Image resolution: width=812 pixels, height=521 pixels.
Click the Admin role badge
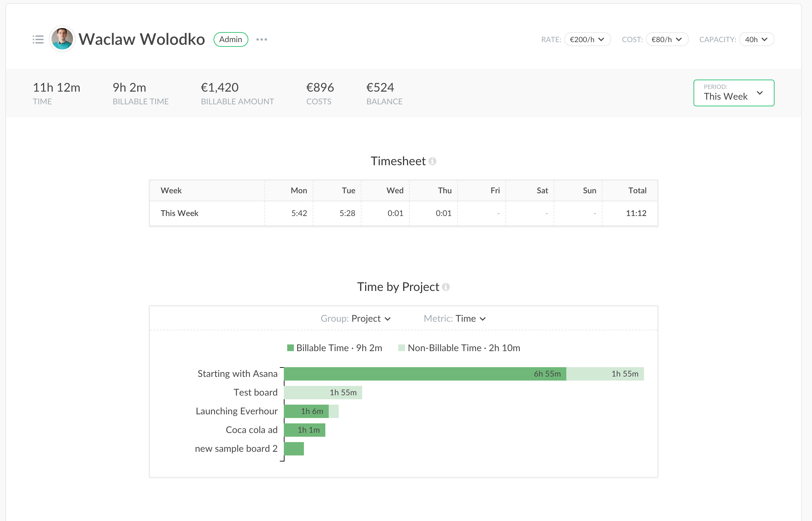point(231,39)
